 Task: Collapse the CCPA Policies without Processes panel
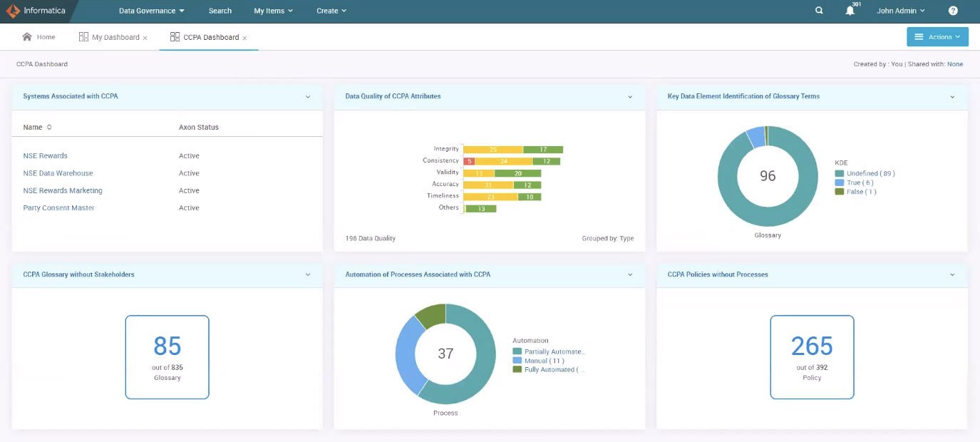click(x=952, y=274)
